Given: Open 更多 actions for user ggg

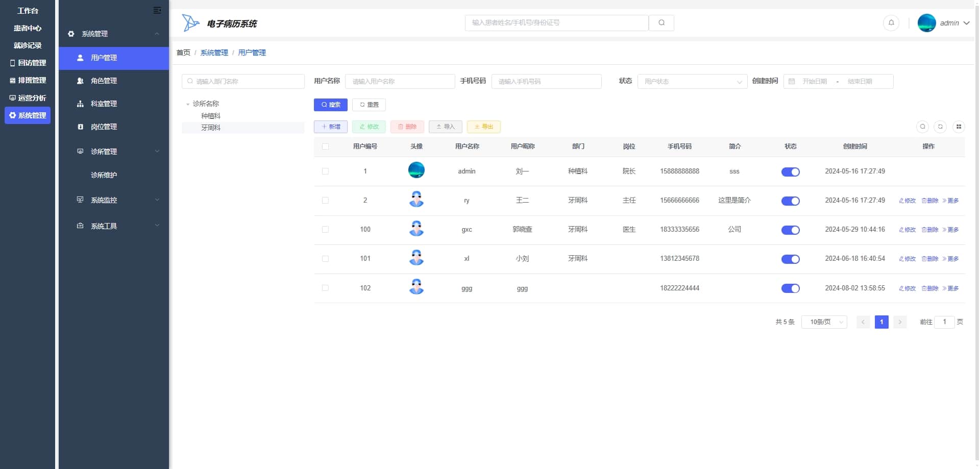Looking at the screenshot, I should pyautogui.click(x=950, y=288).
